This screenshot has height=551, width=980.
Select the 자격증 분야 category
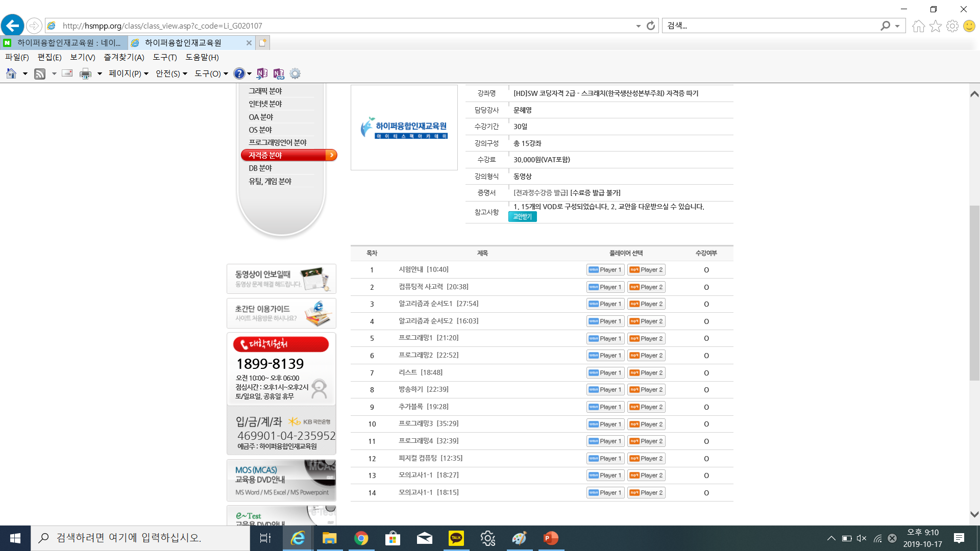pyautogui.click(x=289, y=155)
